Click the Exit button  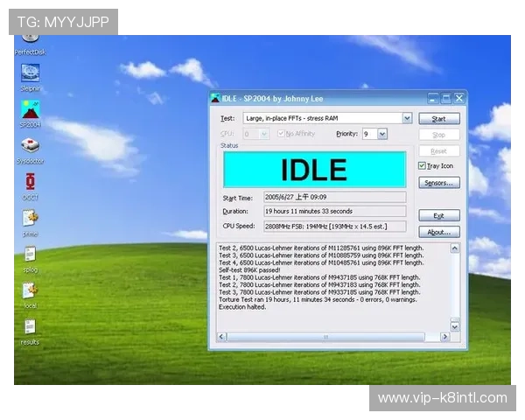[x=438, y=215]
